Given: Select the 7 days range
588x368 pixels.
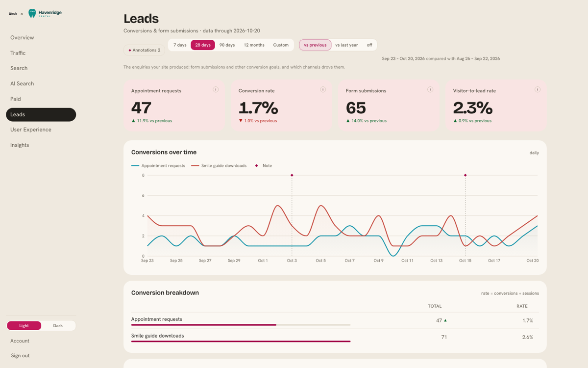Looking at the screenshot, I should [180, 45].
